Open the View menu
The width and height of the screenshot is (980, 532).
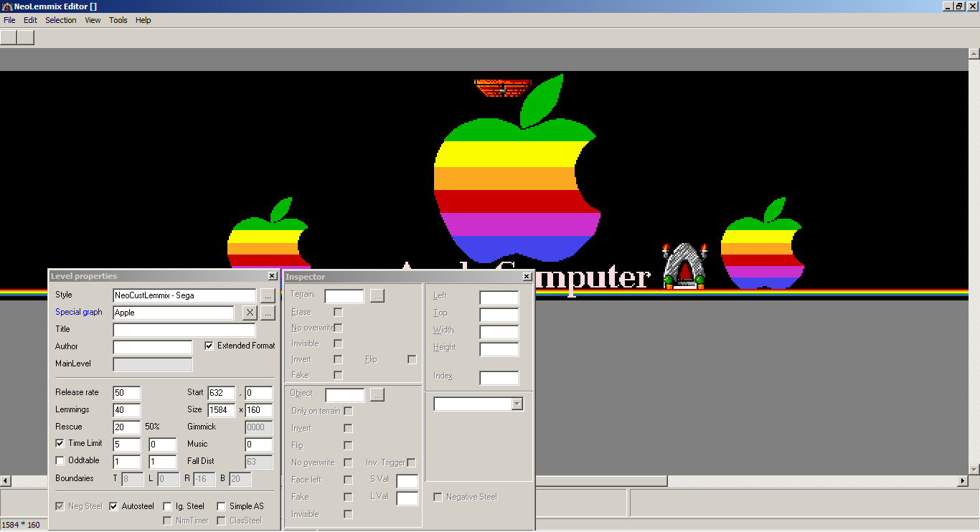[93, 20]
